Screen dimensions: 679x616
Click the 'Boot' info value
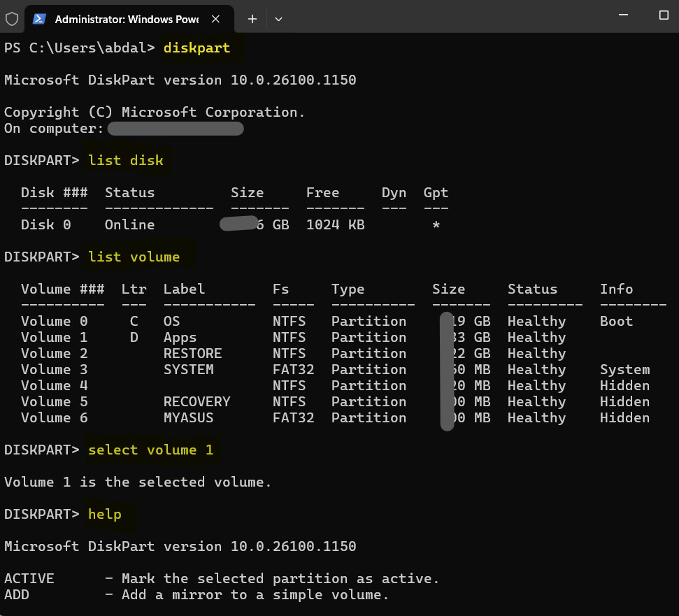(616, 321)
